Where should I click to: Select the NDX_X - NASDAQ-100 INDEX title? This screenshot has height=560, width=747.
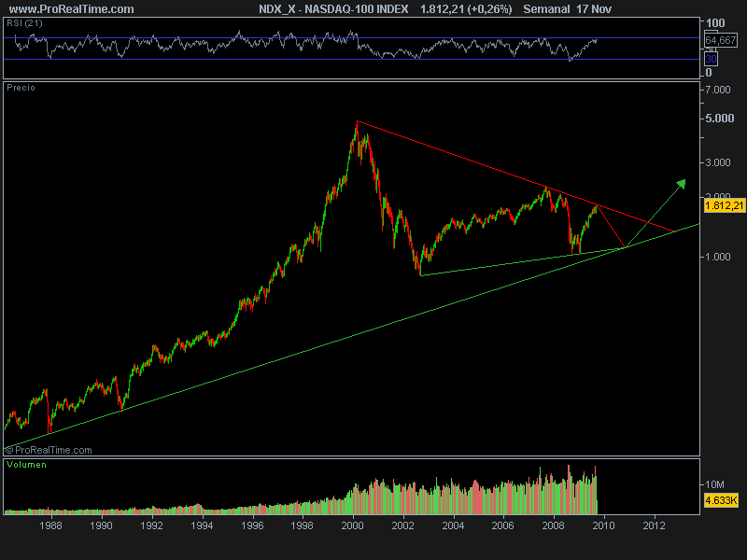[333, 9]
